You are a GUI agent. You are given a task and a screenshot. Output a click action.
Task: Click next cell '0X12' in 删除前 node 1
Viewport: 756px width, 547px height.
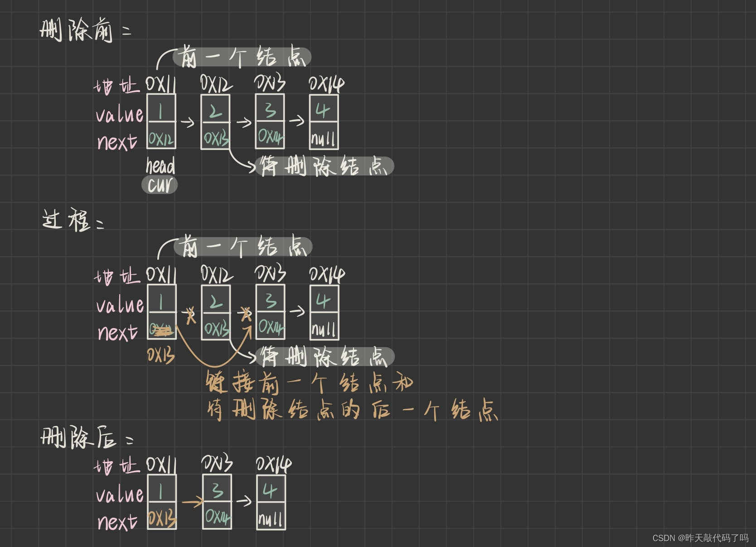[x=161, y=136]
